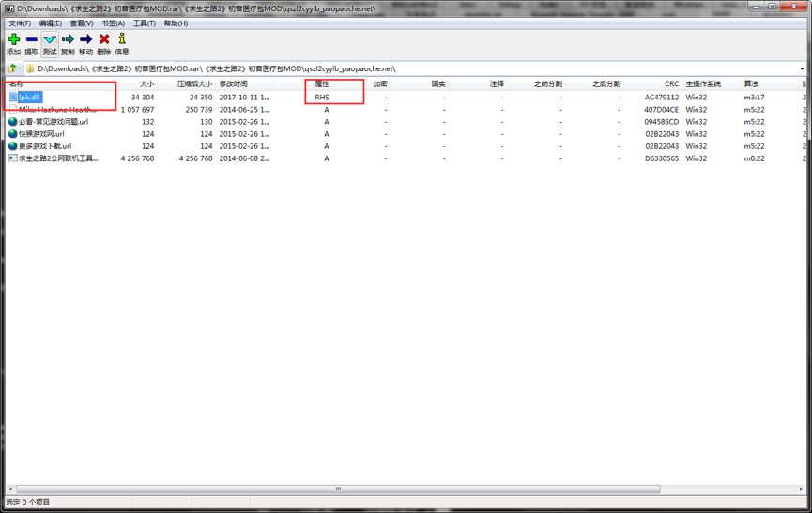
Task: Select the lpk.dll file name
Action: [x=29, y=98]
